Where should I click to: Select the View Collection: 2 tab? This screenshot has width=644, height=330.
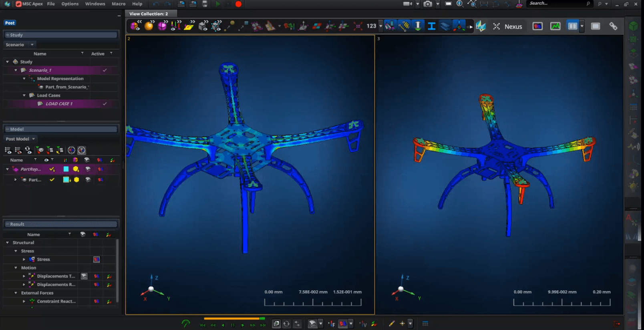click(149, 14)
